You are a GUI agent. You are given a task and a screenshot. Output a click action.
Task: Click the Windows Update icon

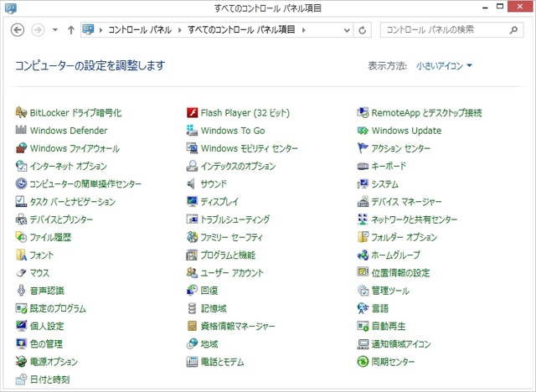tap(363, 130)
